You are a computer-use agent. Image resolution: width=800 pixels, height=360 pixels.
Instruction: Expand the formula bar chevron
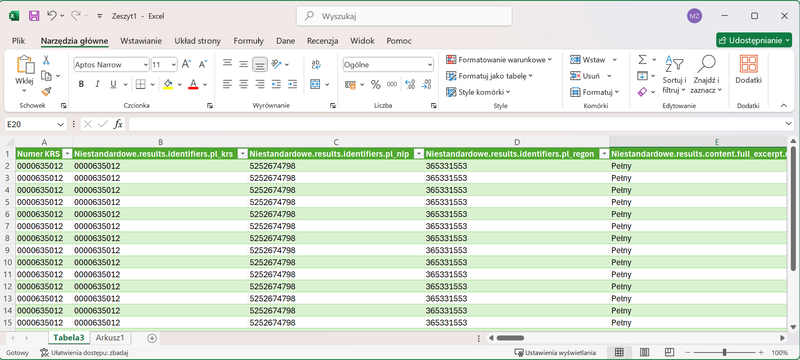[x=789, y=124]
